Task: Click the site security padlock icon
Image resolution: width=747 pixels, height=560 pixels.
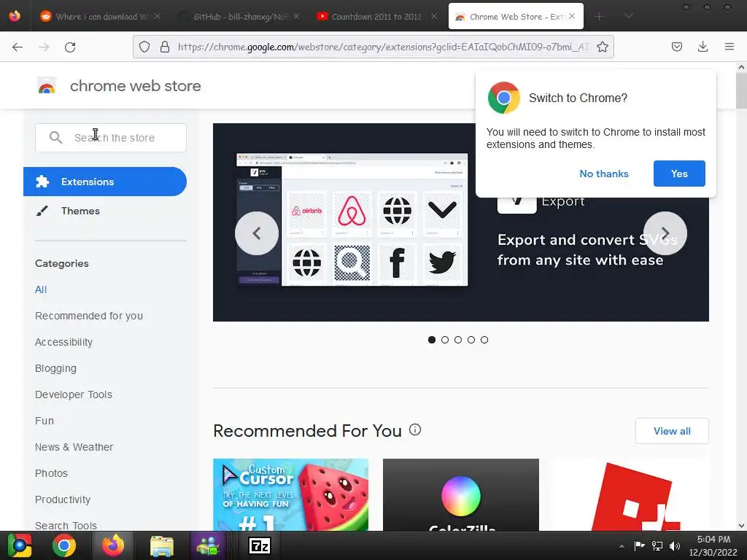Action: [x=165, y=47]
